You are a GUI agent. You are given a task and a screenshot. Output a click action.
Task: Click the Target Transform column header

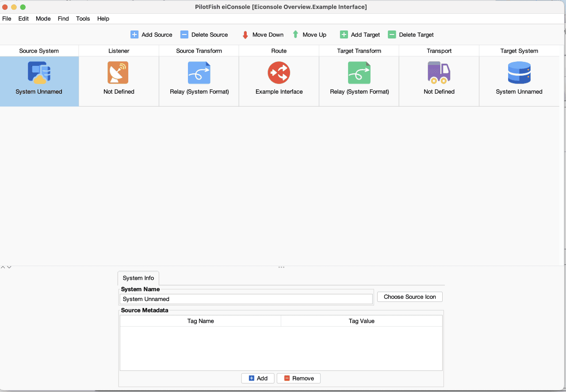359,51
